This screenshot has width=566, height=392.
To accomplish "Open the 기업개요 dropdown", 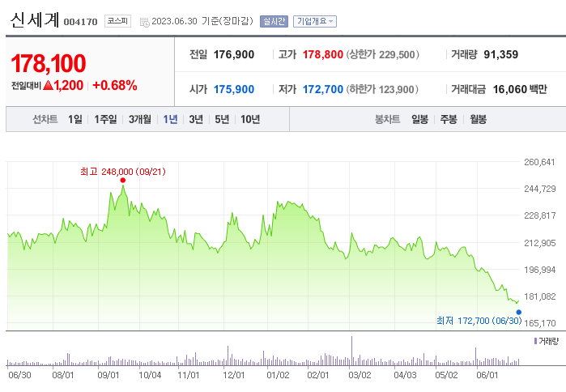I will coord(315,21).
